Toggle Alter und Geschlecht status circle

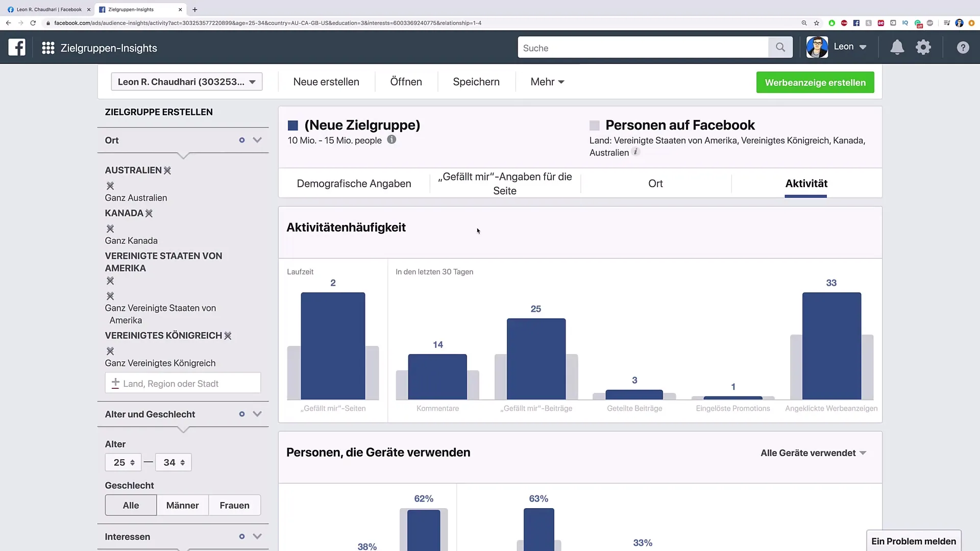pyautogui.click(x=242, y=414)
